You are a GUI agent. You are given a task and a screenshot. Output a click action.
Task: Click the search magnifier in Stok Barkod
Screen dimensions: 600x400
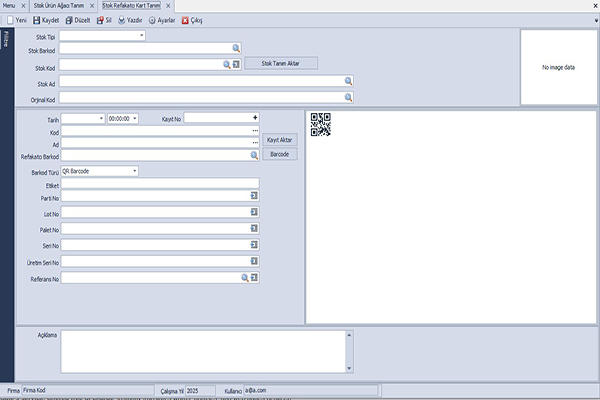[237, 48]
